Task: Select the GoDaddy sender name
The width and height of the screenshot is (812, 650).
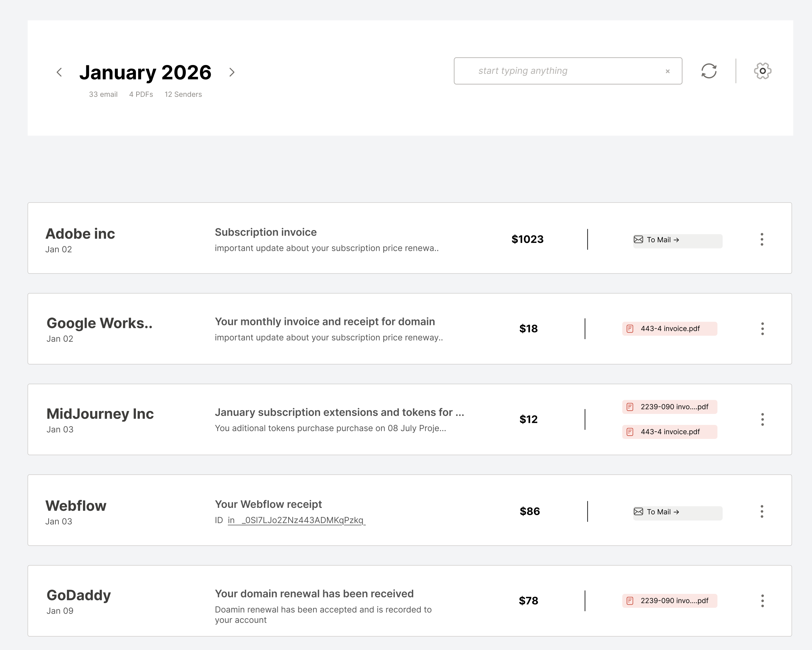Action: point(79,595)
